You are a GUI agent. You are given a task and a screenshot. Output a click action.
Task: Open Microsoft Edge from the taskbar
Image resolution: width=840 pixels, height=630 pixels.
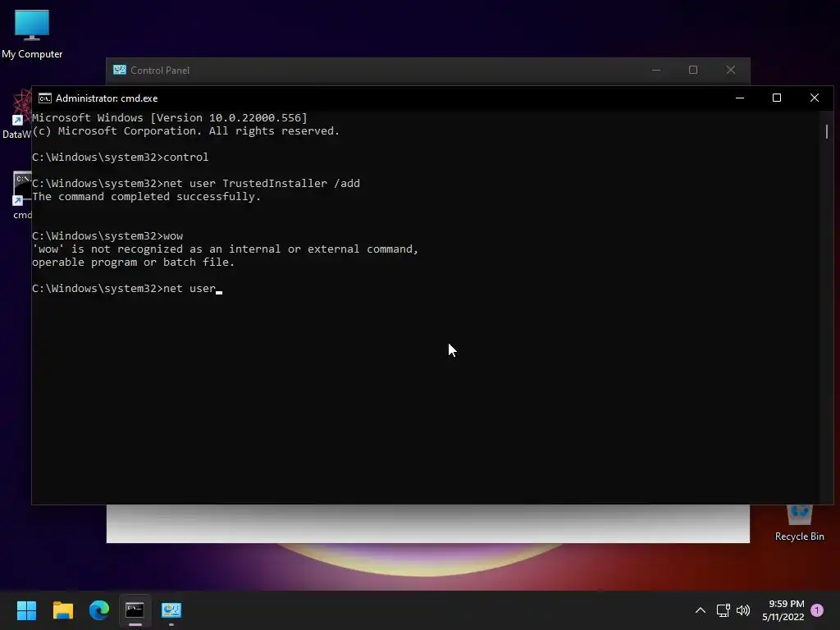tap(99, 610)
